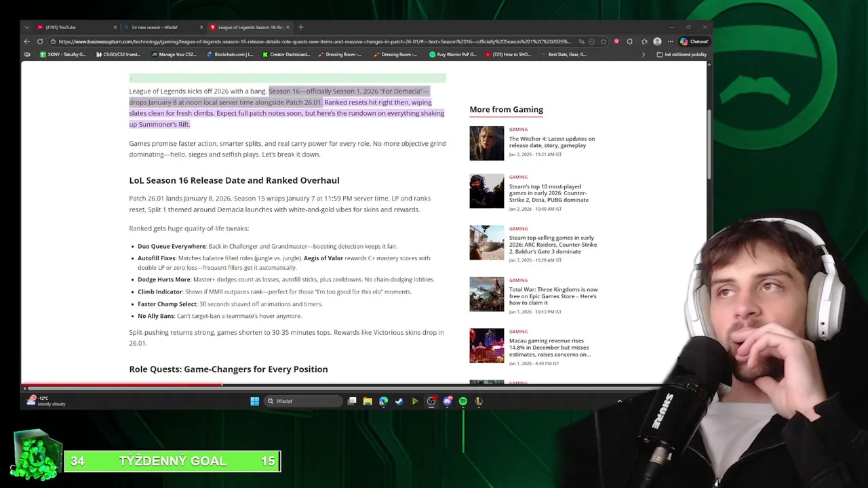Open the CSGO/CS2 Invest bookmark
The height and width of the screenshot is (488, 868).
(118, 54)
